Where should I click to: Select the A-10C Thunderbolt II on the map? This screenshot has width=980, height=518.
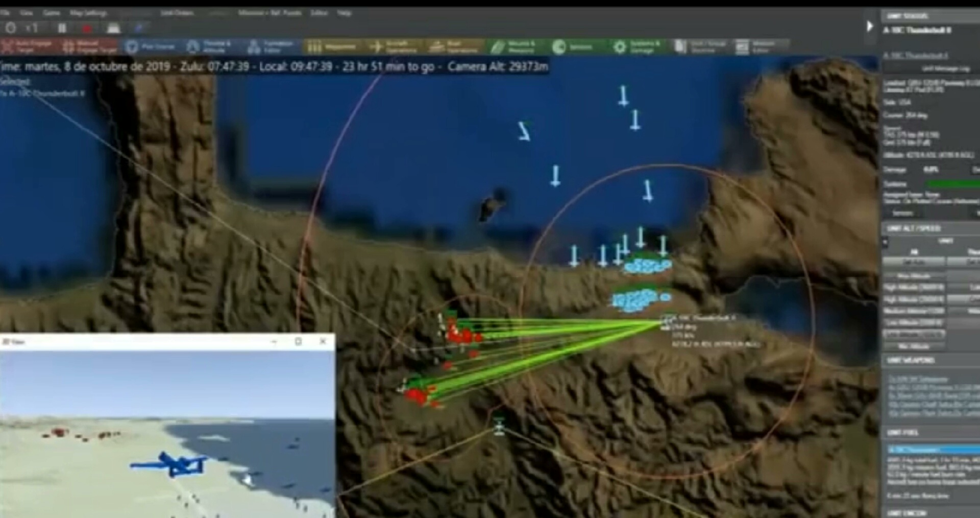pyautogui.click(x=665, y=322)
